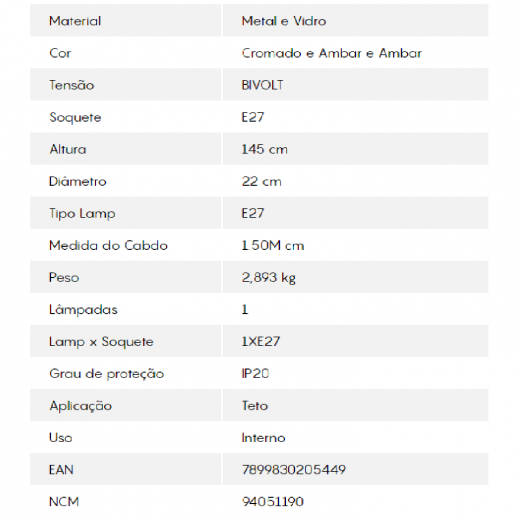Click the NCM code 94051190

click(x=273, y=502)
